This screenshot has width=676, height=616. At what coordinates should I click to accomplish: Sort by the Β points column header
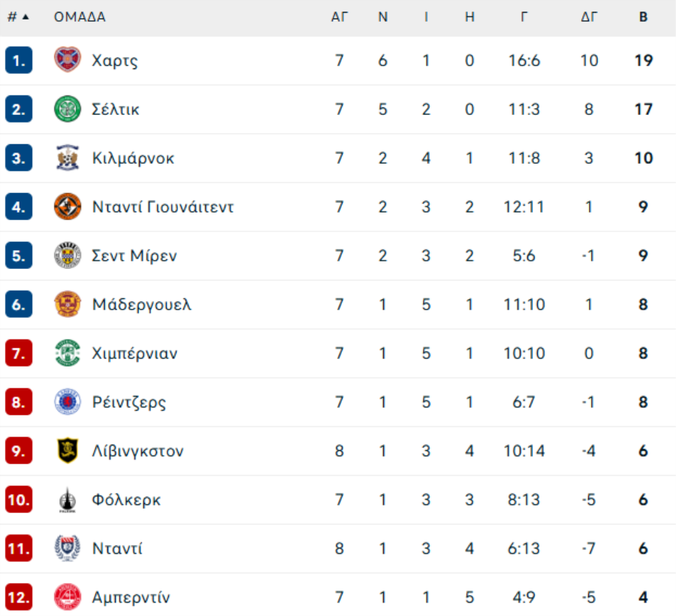pos(643,17)
